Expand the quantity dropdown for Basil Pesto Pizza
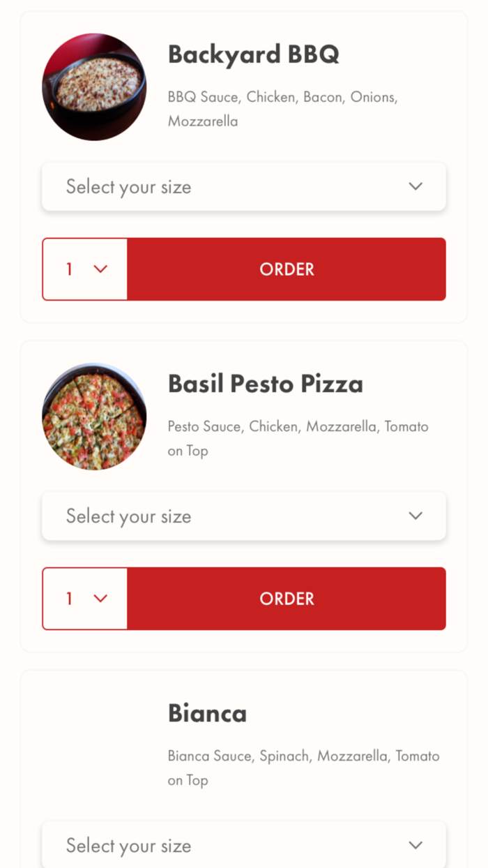488x868 pixels. [x=84, y=599]
